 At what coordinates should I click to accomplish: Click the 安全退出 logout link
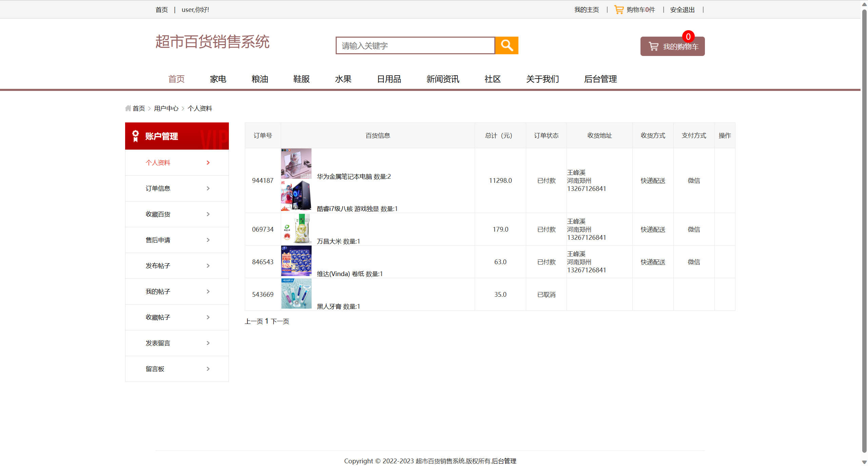682,9
